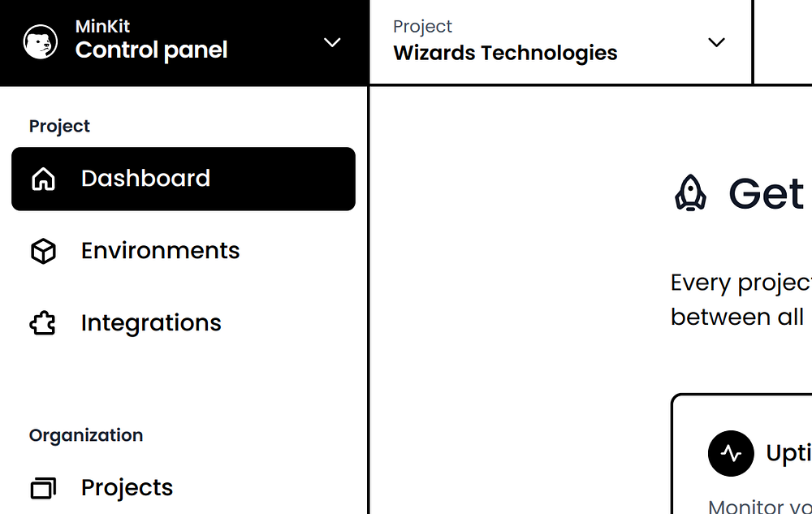Go to Environments in the sidebar
Viewport: 812px width, 514px height.
[x=160, y=251]
